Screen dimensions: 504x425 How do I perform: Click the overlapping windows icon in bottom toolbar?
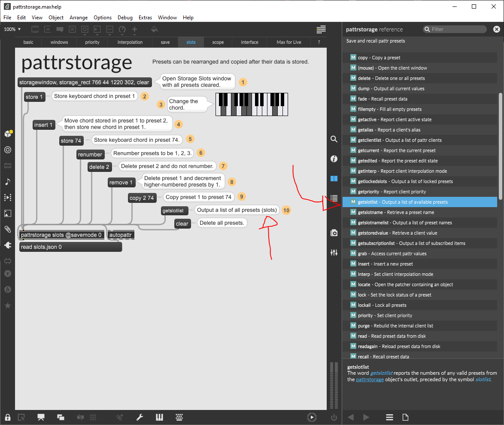(61, 417)
